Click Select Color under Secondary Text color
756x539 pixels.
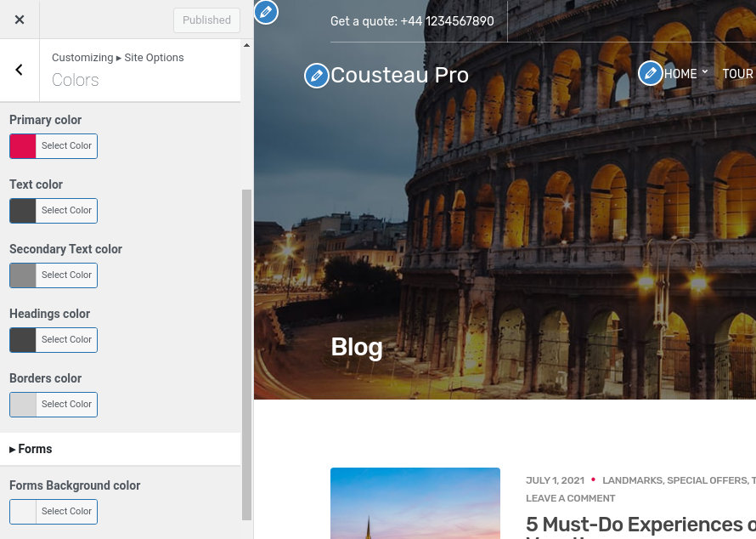66,275
